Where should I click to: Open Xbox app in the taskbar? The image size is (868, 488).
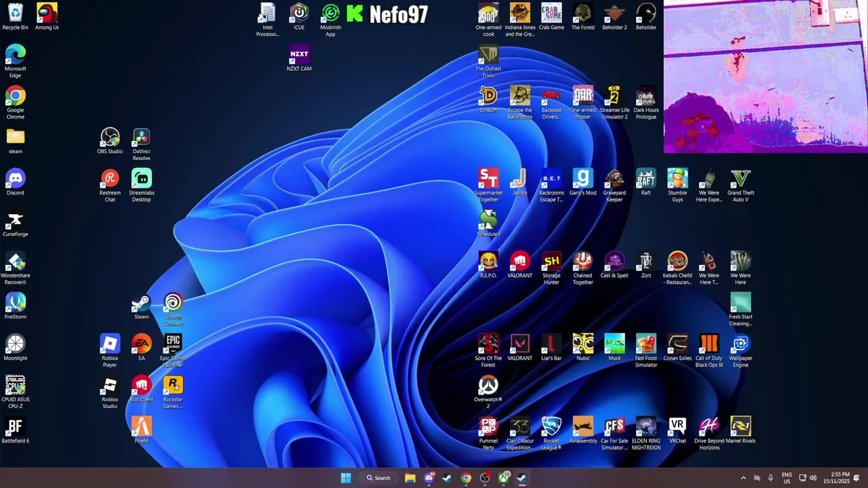(504, 478)
